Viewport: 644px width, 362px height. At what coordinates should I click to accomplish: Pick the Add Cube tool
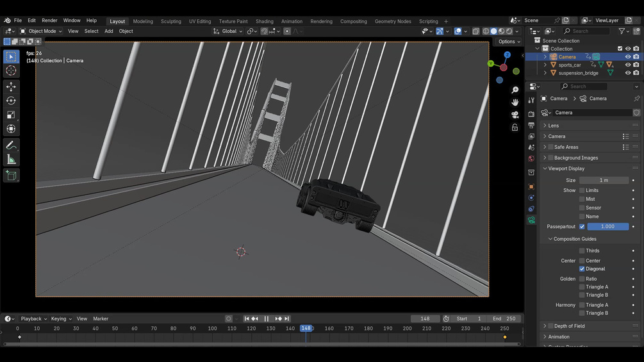click(11, 176)
